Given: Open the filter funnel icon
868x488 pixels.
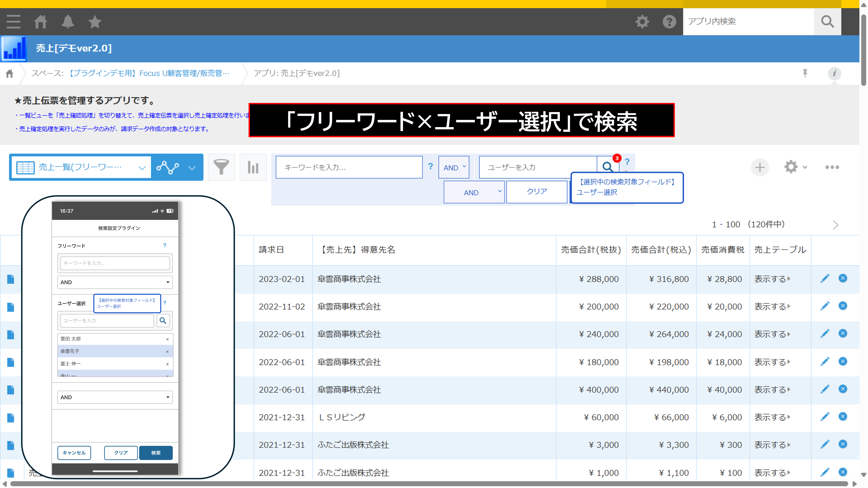Looking at the screenshot, I should (x=221, y=167).
